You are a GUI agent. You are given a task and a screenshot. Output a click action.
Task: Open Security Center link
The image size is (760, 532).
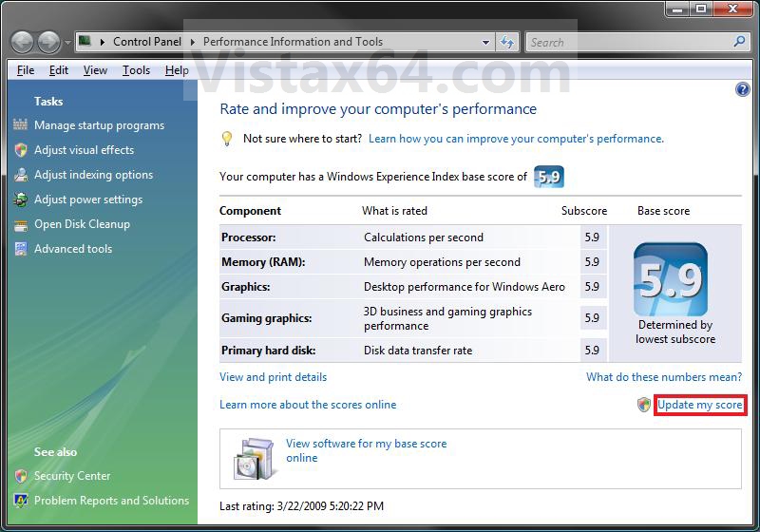tap(72, 476)
